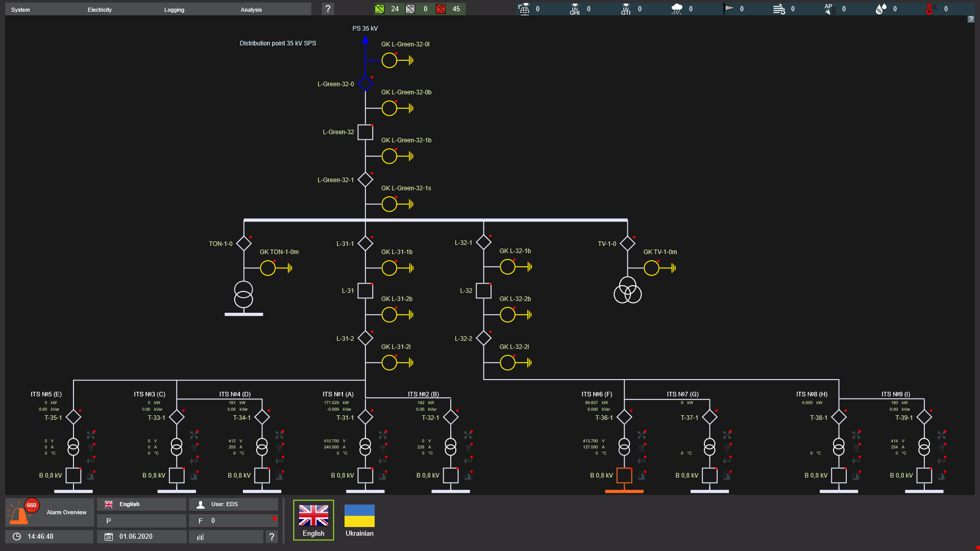Click the top toolbar help question mark
The width and height of the screenshot is (980, 551).
tap(328, 9)
